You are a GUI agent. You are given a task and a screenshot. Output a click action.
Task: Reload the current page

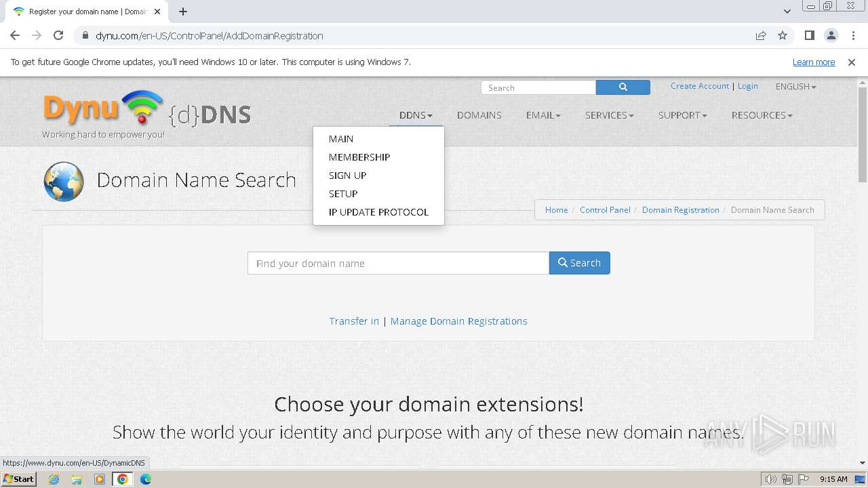point(58,35)
